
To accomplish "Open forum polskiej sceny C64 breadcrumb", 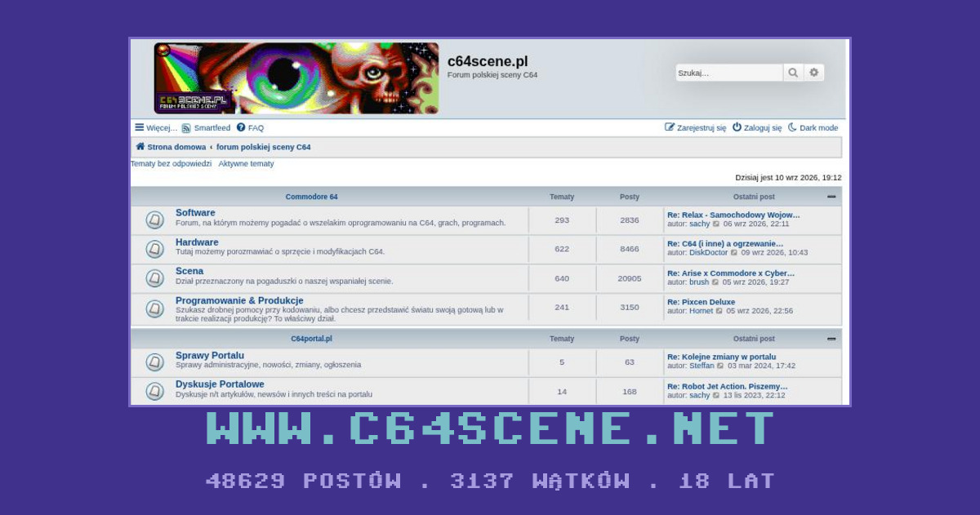I will [263, 148].
